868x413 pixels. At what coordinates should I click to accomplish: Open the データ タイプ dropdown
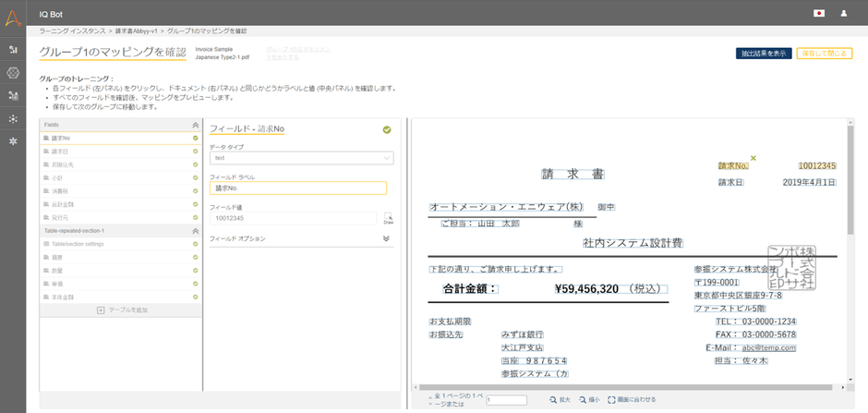[297, 158]
